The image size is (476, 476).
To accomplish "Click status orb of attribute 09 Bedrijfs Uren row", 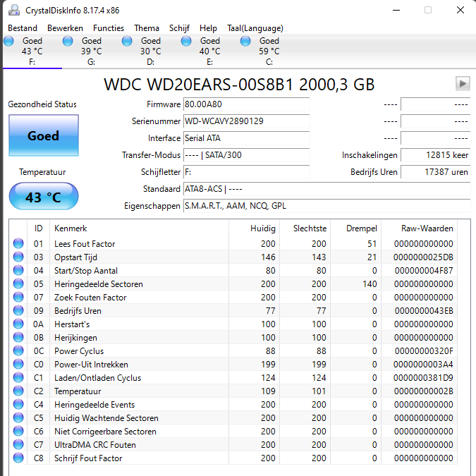I will point(18,310).
